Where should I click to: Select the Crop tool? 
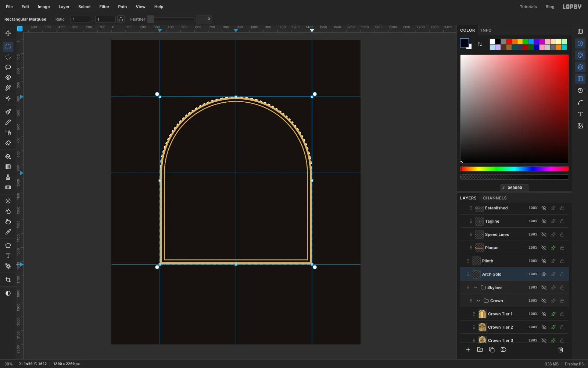pyautogui.click(x=8, y=280)
